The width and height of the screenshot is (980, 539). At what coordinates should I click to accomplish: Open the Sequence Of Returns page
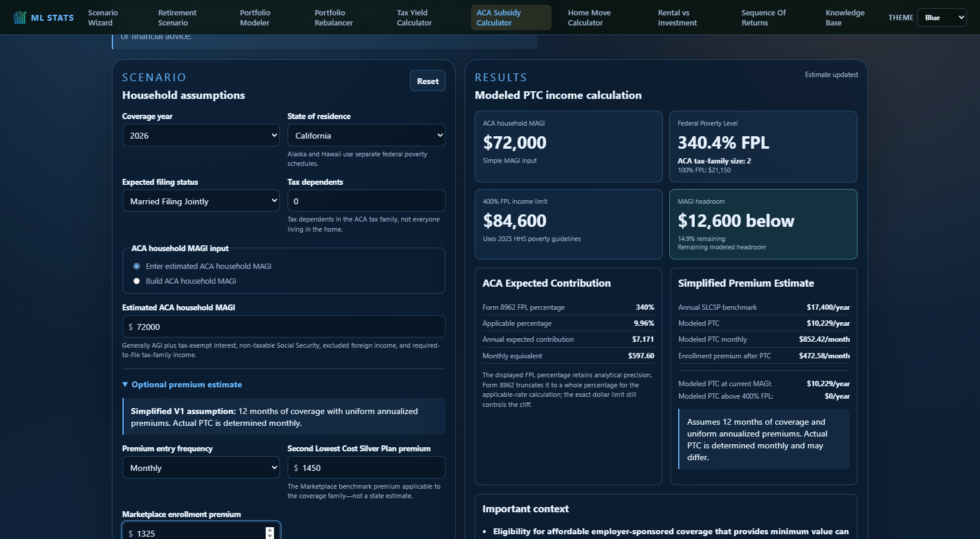pyautogui.click(x=763, y=18)
